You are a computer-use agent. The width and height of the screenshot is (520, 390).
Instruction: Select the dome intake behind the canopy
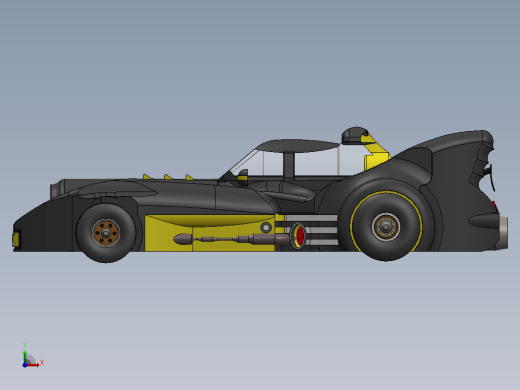[x=355, y=135]
